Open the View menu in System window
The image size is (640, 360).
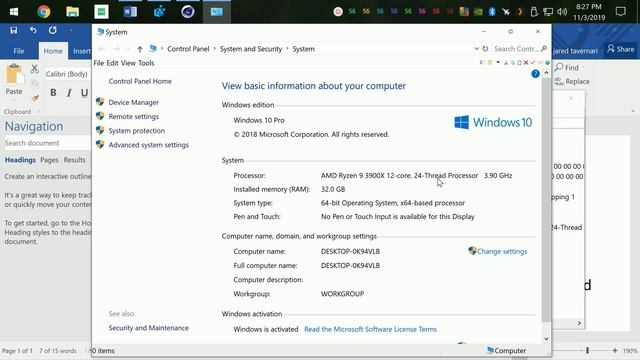(128, 63)
